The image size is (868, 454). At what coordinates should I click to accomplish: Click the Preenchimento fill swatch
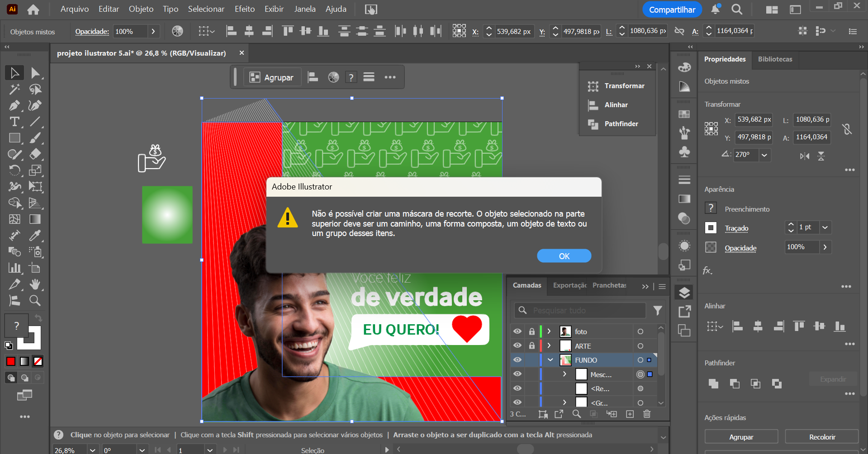point(711,208)
